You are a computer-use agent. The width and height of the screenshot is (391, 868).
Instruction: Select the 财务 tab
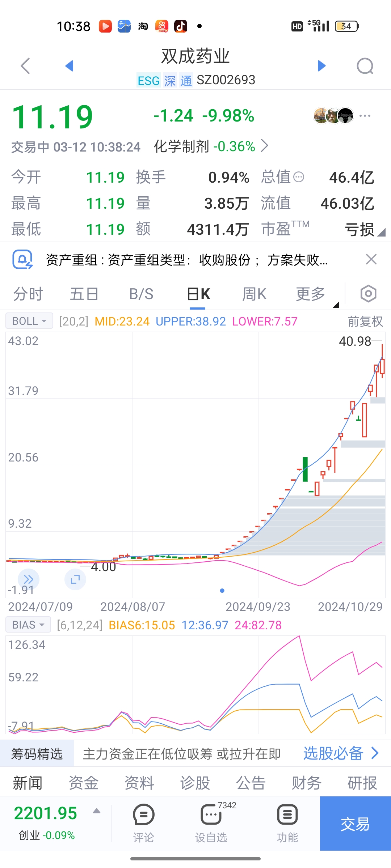point(307,783)
